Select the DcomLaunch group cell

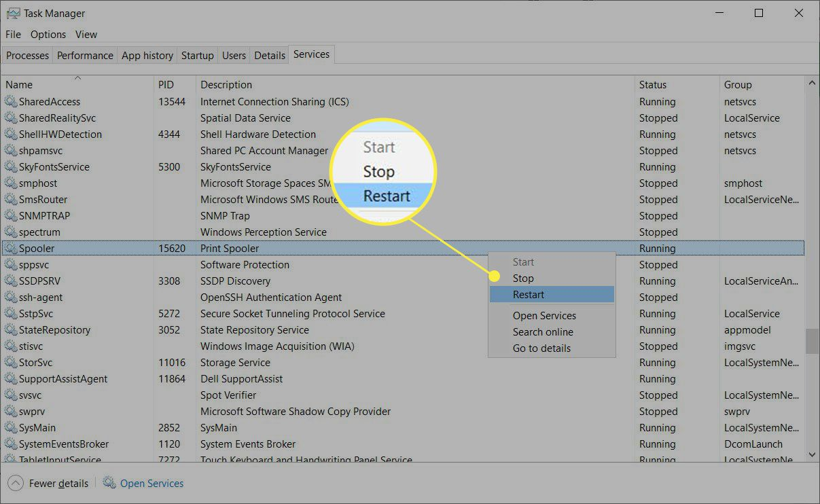coord(753,444)
